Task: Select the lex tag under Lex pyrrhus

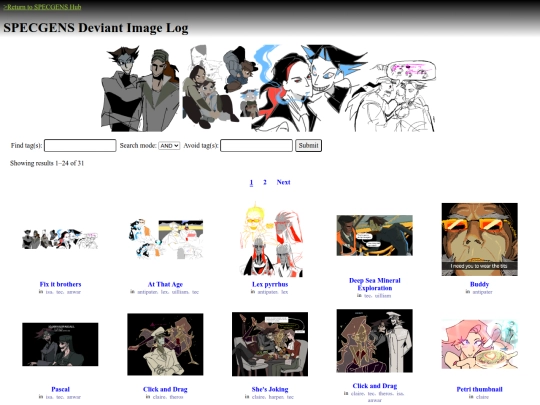Action: 284,292
